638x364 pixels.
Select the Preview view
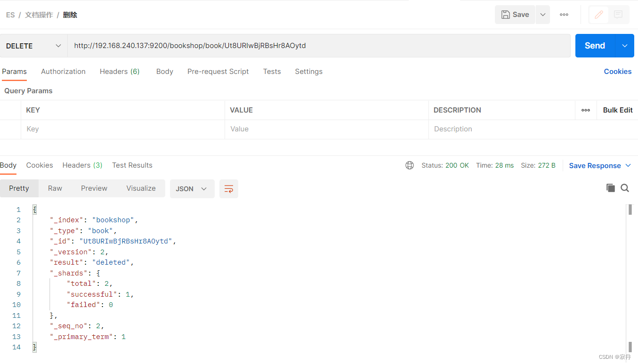(94, 188)
